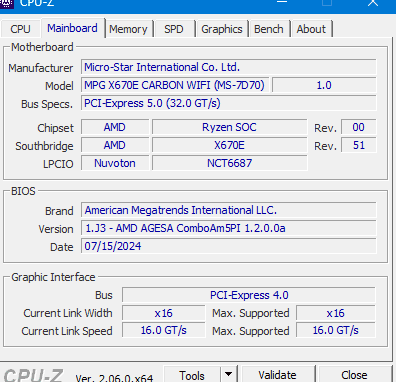Click the BIOS version 1.J3 AGESA field
The image size is (396, 382).
pyautogui.click(x=229, y=228)
